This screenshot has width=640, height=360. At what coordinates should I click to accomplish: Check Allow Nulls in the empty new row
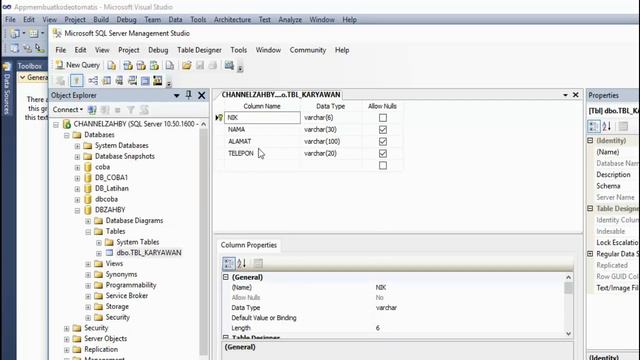click(382, 165)
